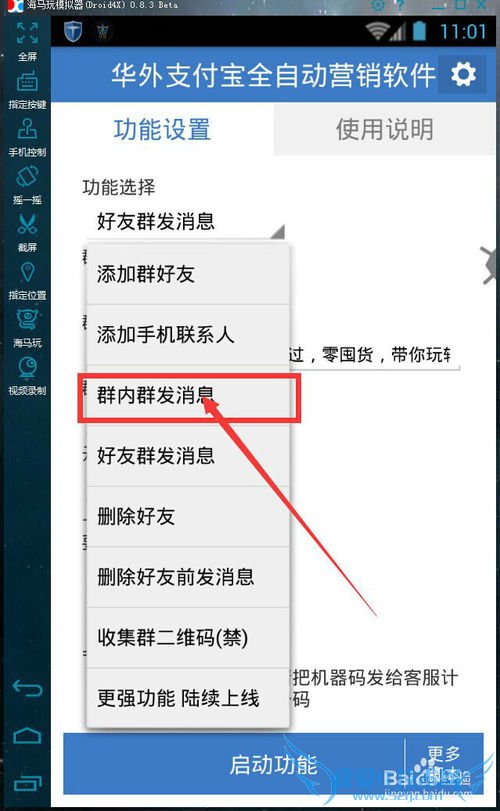Tap the Android back arrow icon
This screenshot has height=811, width=500.
coord(27,689)
